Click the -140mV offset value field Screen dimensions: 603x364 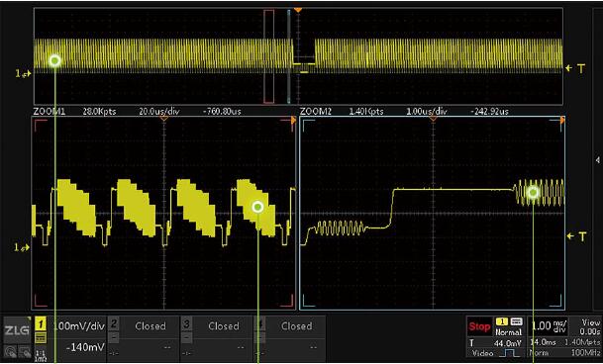(x=84, y=347)
